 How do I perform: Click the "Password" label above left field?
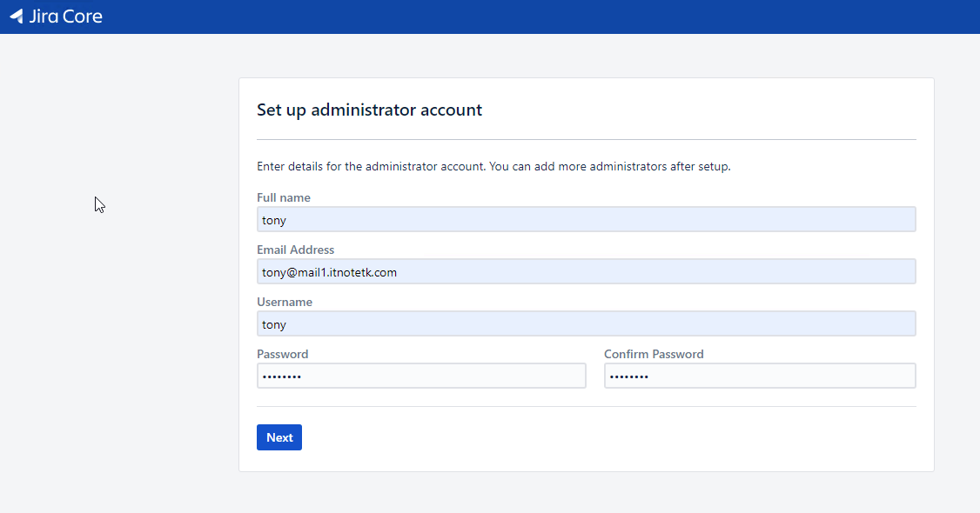283,354
